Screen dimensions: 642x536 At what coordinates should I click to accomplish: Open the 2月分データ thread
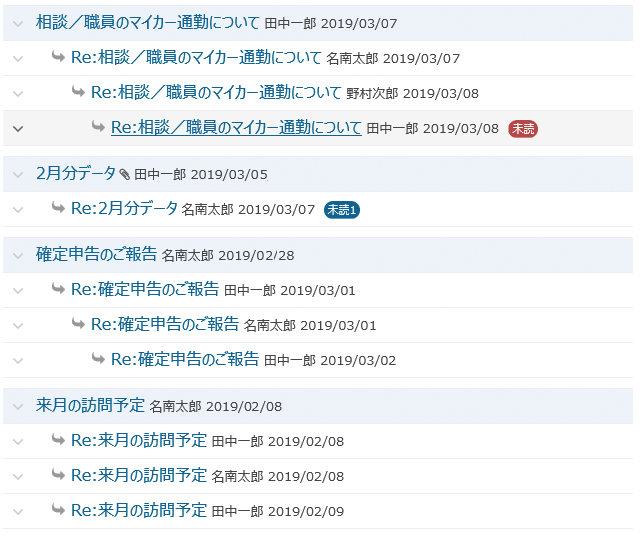click(x=76, y=174)
